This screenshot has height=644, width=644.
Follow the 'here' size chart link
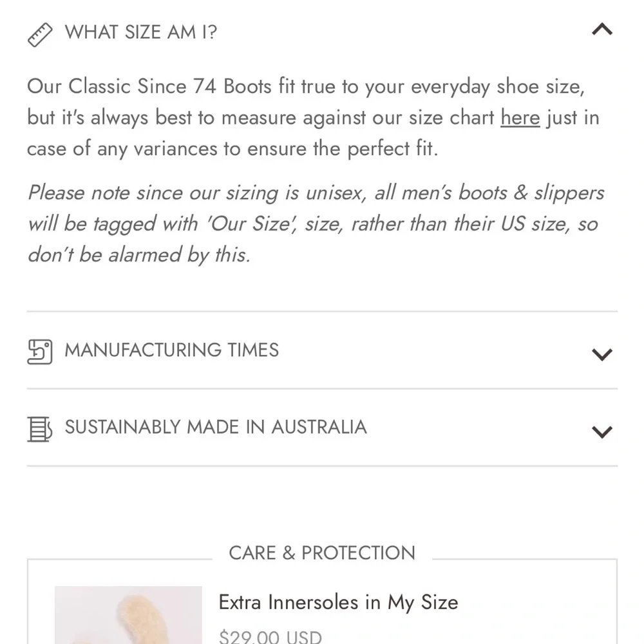pos(520,118)
